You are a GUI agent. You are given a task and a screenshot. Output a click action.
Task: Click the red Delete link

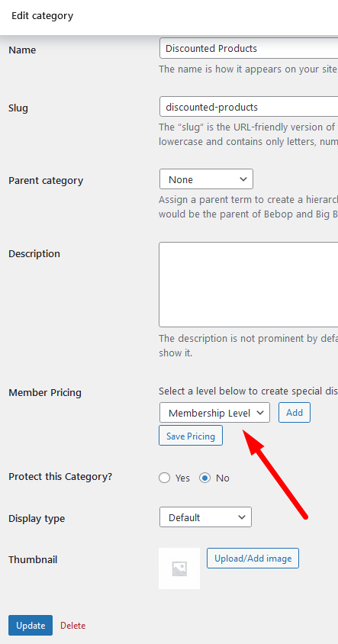[x=73, y=626]
